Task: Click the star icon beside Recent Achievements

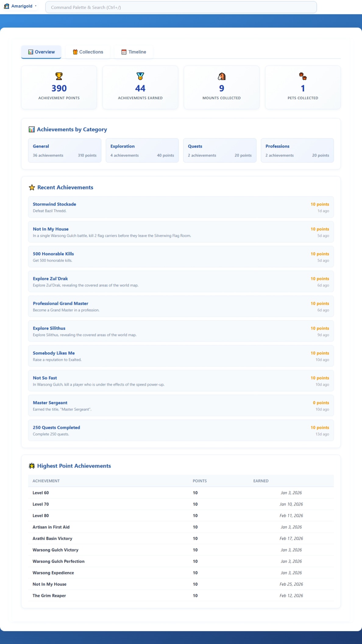Action: point(32,188)
